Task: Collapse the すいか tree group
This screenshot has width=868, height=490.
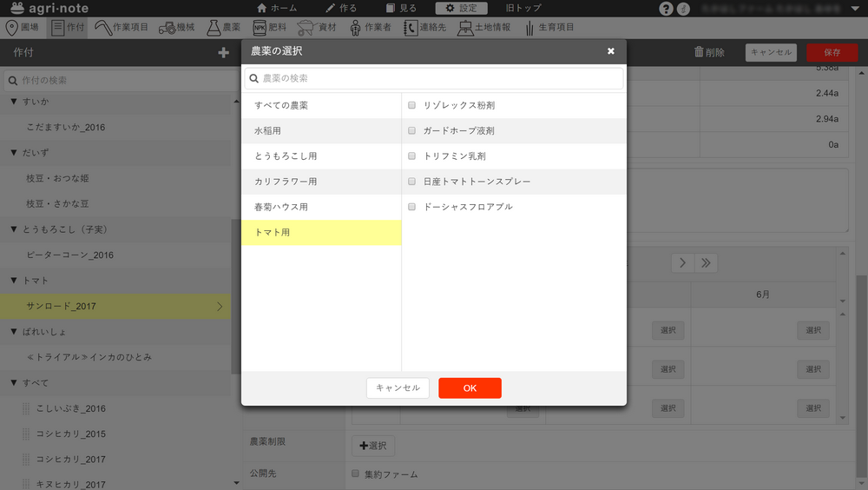Action: pyautogui.click(x=14, y=102)
